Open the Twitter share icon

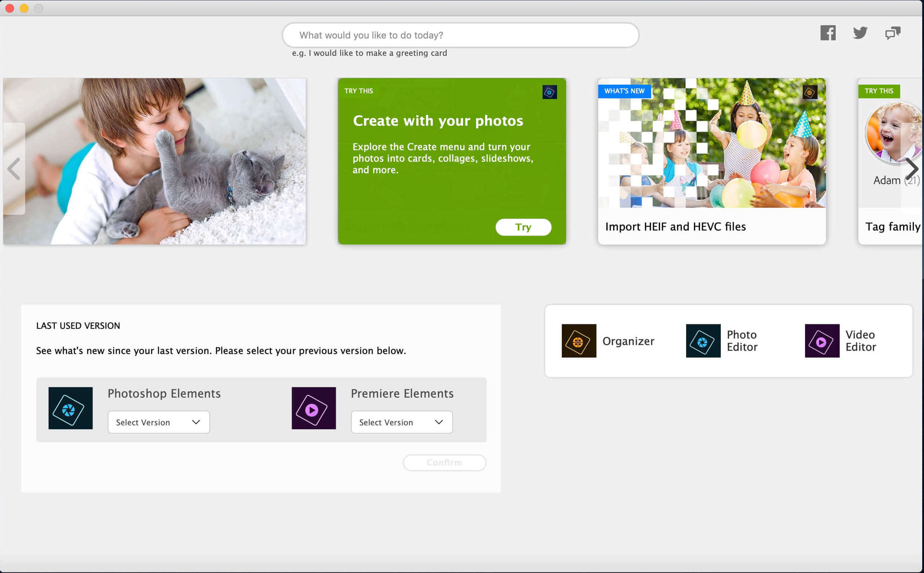point(860,33)
